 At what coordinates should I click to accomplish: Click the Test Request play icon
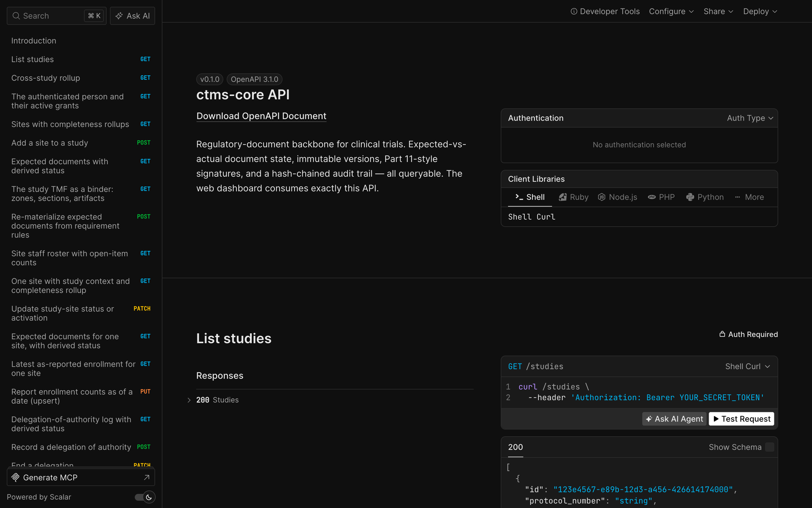716,419
